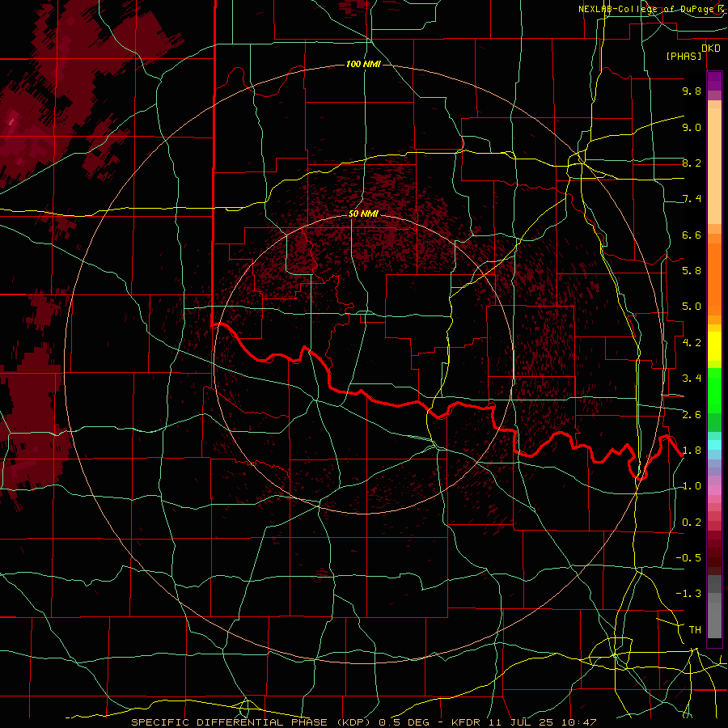Screen dimensions: 728x728
Task: Click the DKD legend label
Action: pos(711,49)
